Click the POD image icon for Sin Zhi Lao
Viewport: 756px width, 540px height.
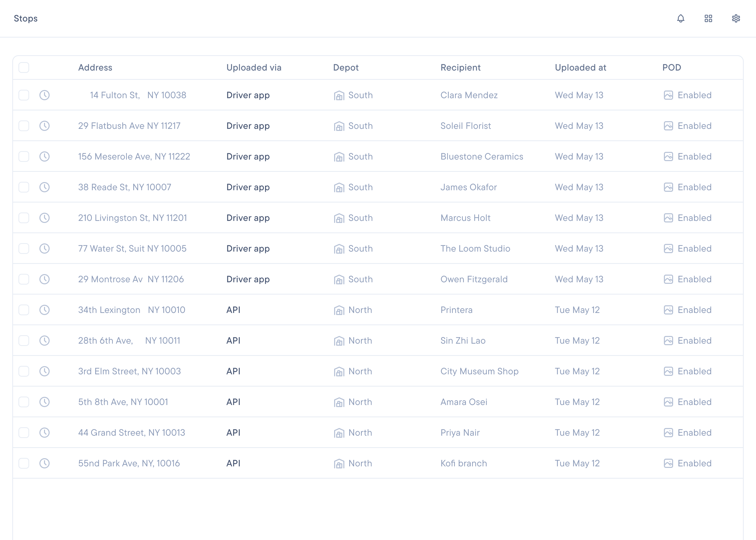[x=668, y=341]
